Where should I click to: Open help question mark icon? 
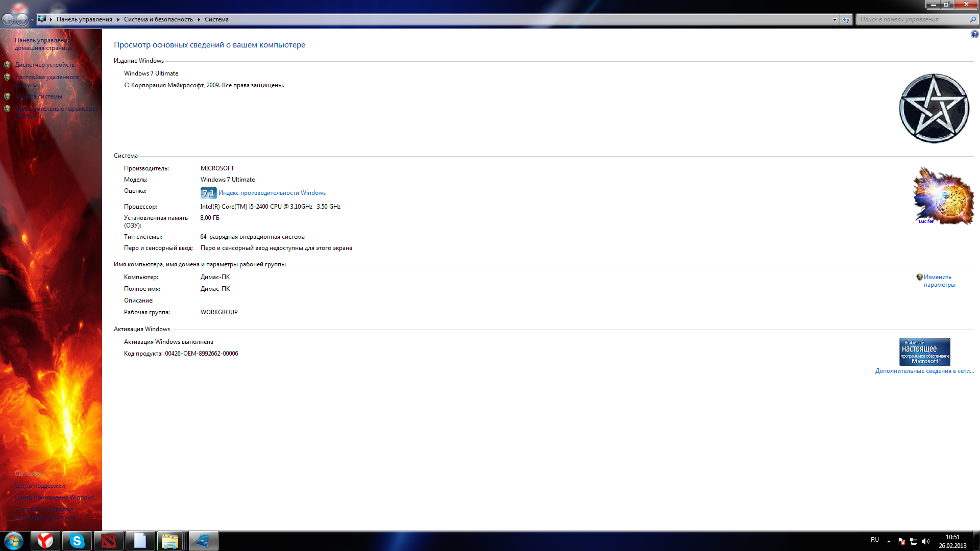point(974,35)
